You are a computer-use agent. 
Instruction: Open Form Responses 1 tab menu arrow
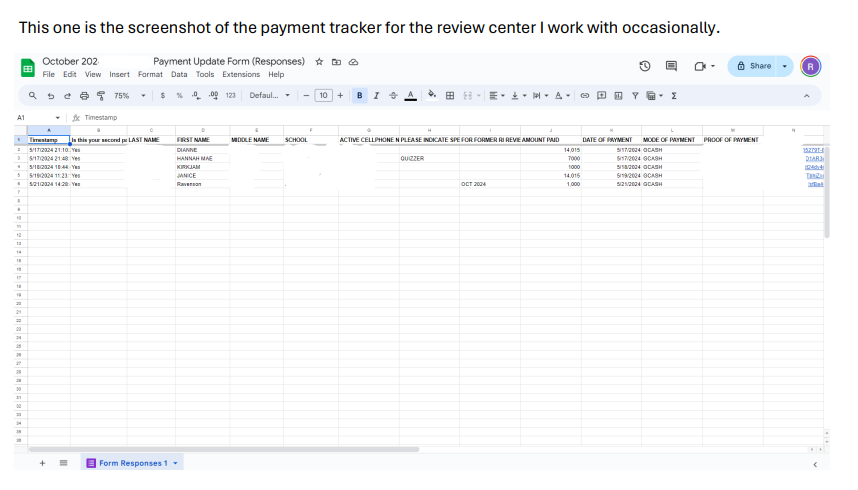(176, 463)
